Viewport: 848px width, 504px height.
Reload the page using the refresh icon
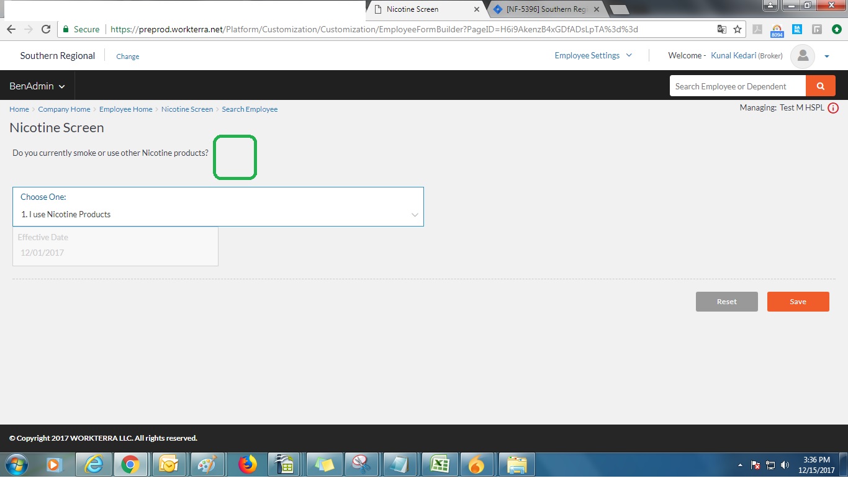point(46,29)
